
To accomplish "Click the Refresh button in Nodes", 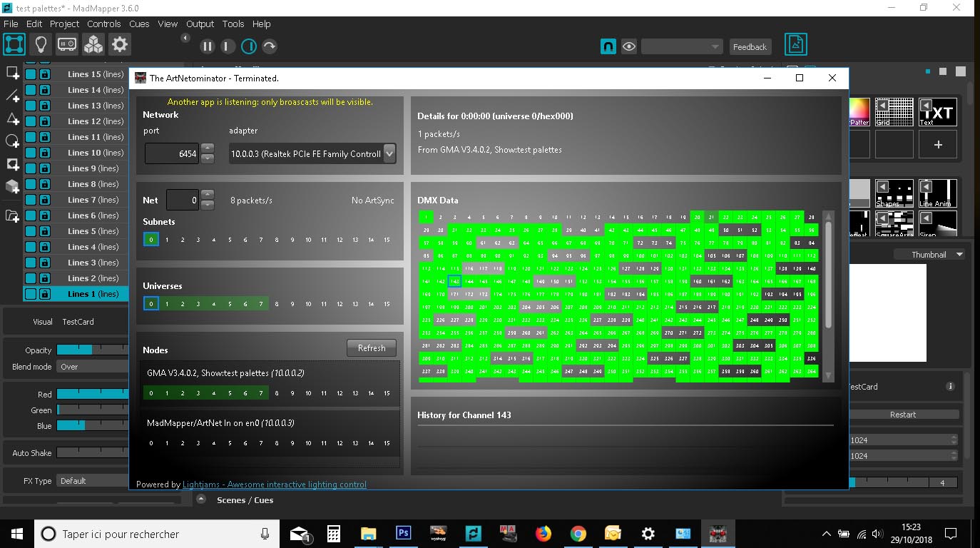I will point(372,348).
